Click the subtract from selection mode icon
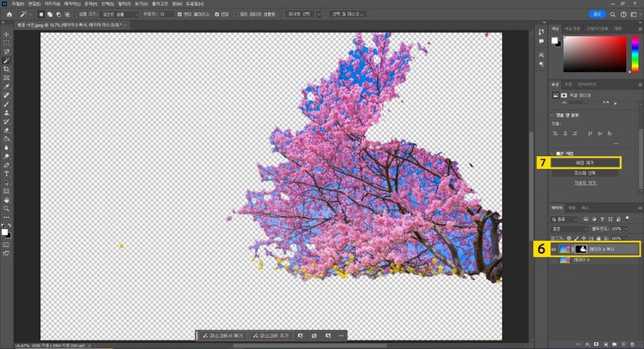The height and width of the screenshot is (349, 644). [58, 15]
